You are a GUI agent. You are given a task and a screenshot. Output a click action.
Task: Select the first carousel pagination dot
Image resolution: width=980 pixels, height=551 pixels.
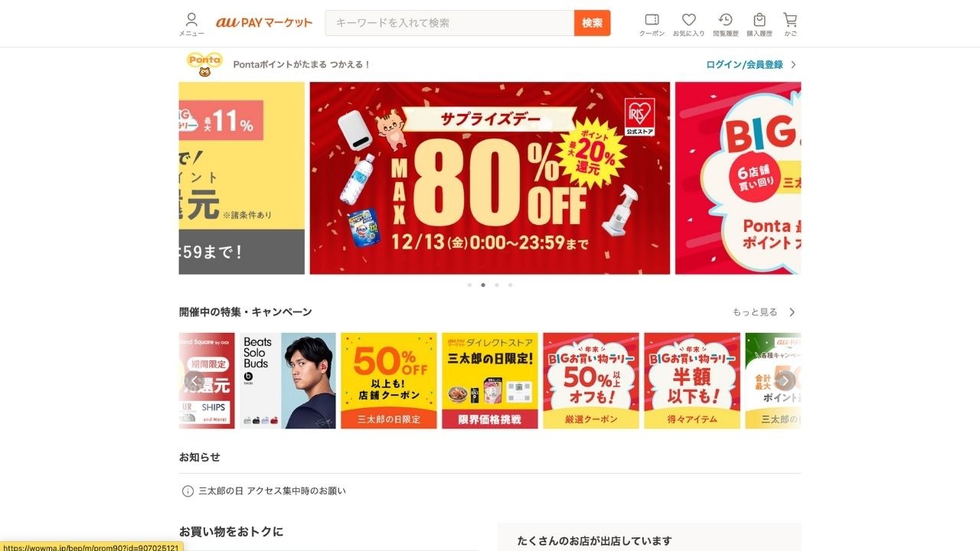tap(469, 285)
